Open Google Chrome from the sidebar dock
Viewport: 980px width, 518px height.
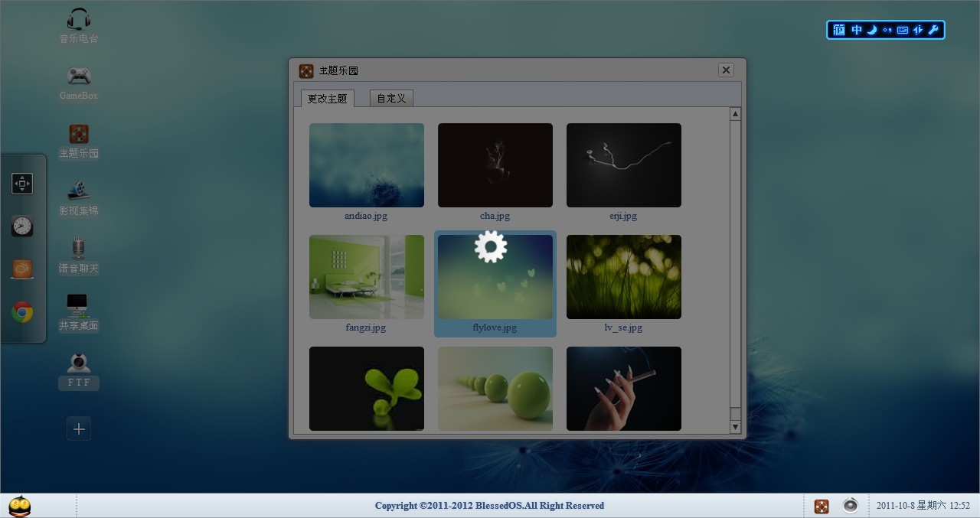(23, 311)
